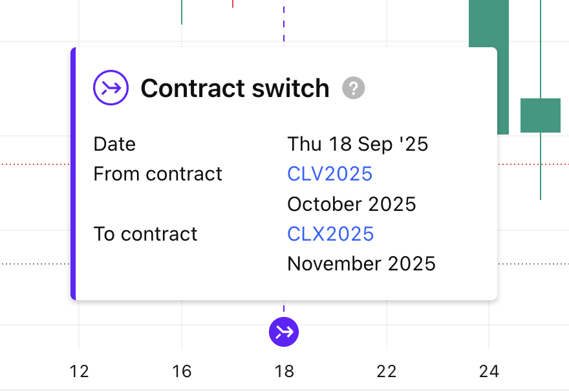The image size is (569, 392).
Task: Click the purple contract switch marker on timeline
Action: 284,332
